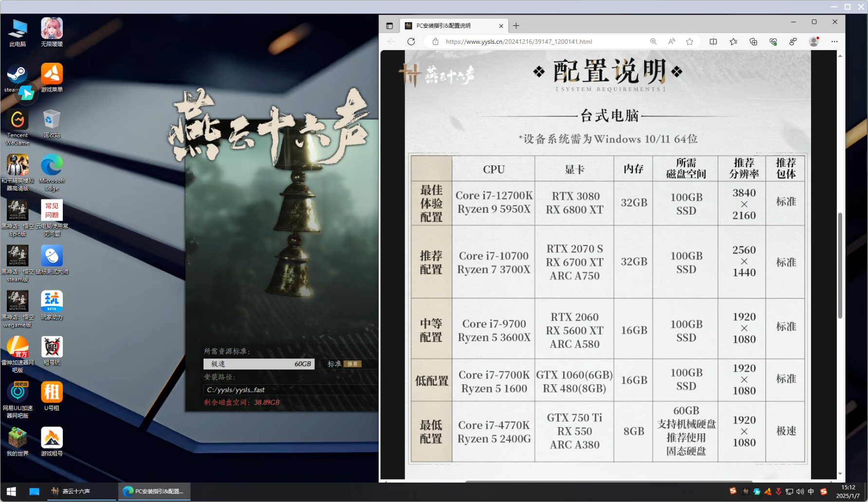
Task: Launch Microsoft Edge desktop shortcut
Action: point(52,173)
